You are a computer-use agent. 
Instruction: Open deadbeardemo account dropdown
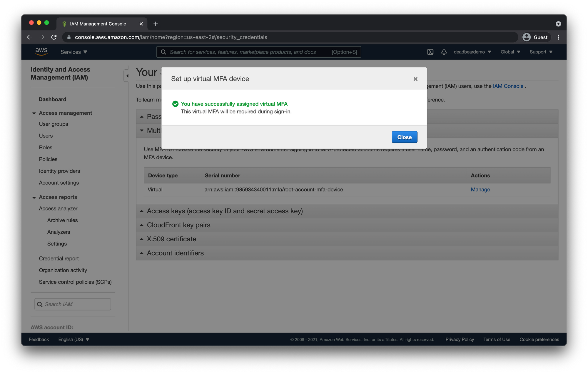[x=472, y=52]
